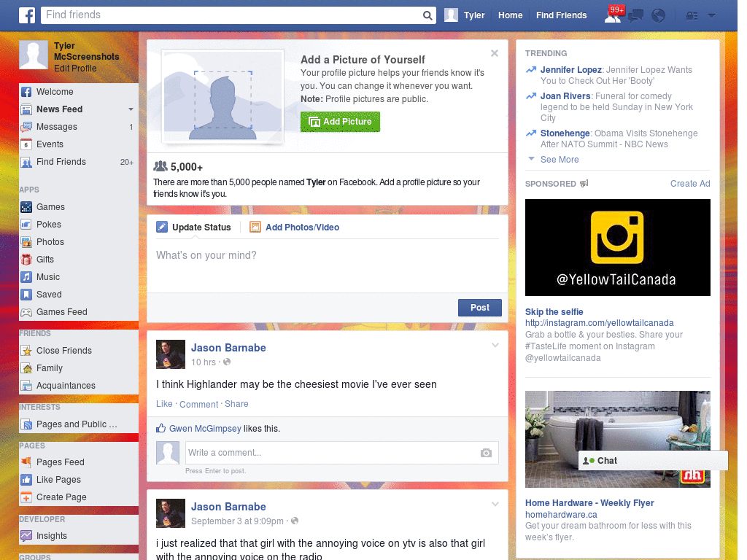The height and width of the screenshot is (560, 747).
Task: Click Jason Barnabe avatar on 10 hrs post
Action: coord(171,354)
